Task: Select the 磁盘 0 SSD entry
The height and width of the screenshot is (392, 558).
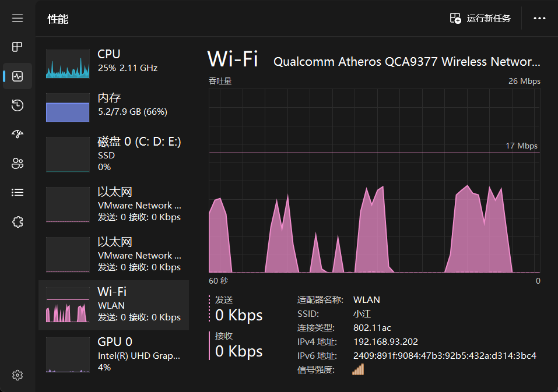Action: [114, 154]
